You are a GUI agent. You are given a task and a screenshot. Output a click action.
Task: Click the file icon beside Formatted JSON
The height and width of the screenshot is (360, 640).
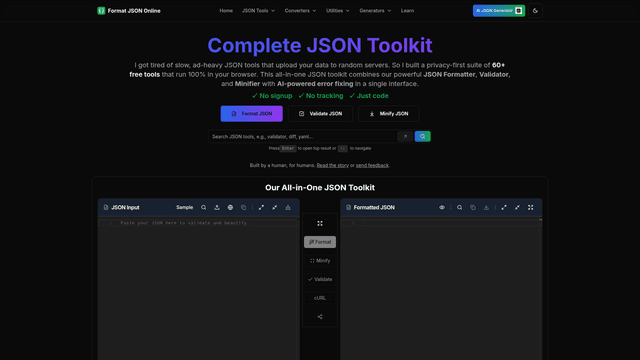[x=348, y=207]
